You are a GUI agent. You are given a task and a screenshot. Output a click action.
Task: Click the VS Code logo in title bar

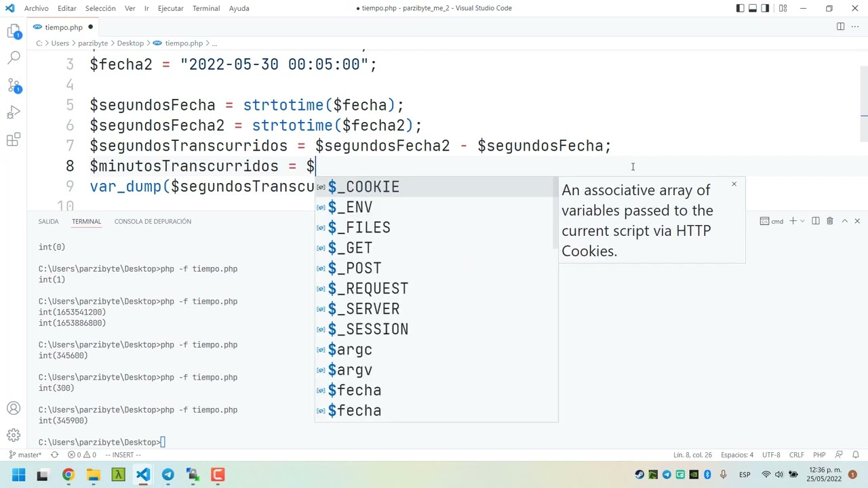[9, 8]
